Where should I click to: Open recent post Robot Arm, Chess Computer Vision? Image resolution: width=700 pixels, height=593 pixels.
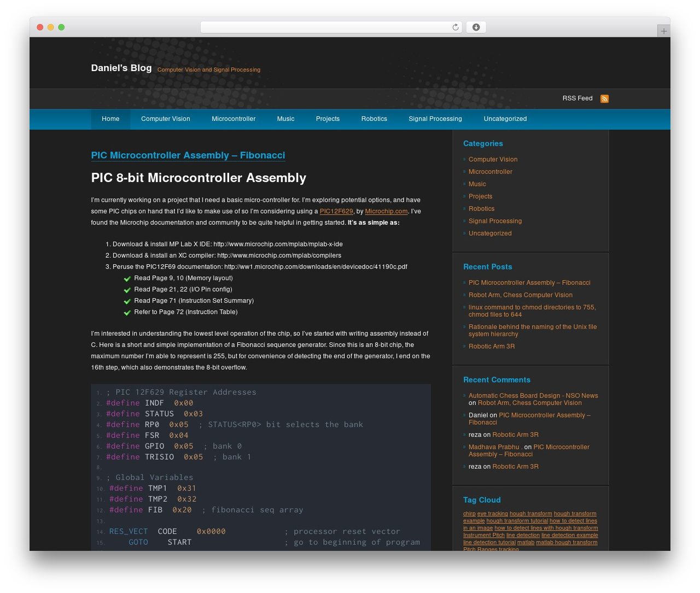[x=521, y=295]
